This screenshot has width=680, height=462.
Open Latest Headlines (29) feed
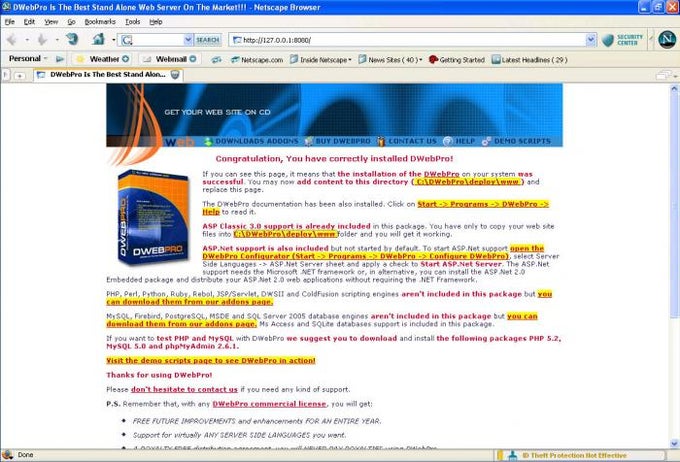(530, 60)
